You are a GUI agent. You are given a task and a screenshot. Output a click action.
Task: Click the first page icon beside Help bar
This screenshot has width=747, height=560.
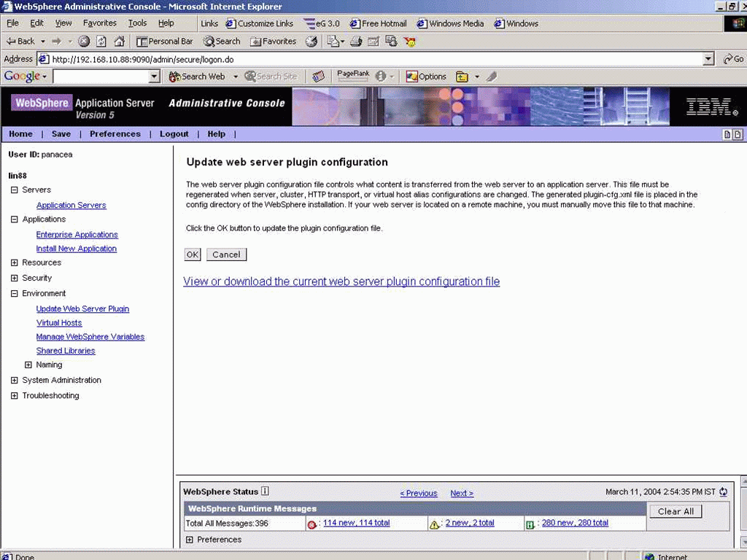click(x=727, y=134)
